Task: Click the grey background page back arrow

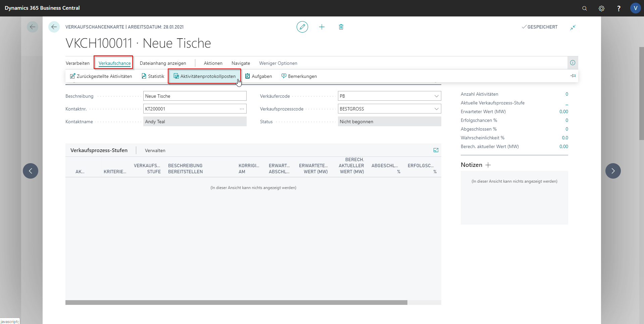Action: coord(33,27)
